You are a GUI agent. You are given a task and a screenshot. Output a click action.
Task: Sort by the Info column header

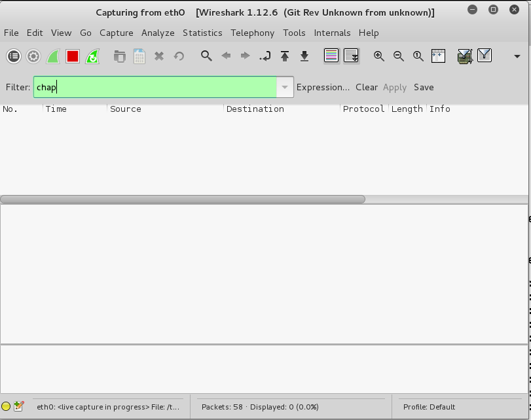(x=477, y=109)
